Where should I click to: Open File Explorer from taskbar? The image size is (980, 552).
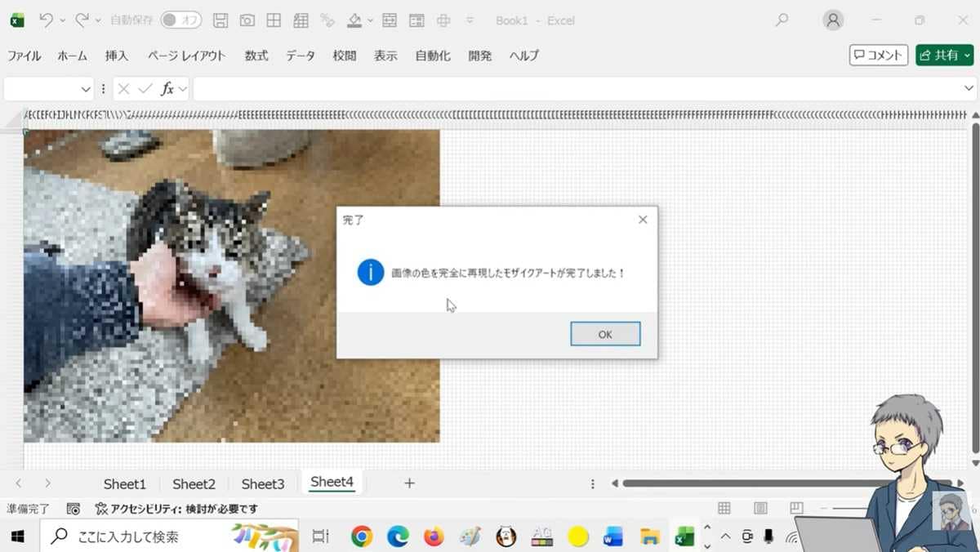[x=650, y=536]
